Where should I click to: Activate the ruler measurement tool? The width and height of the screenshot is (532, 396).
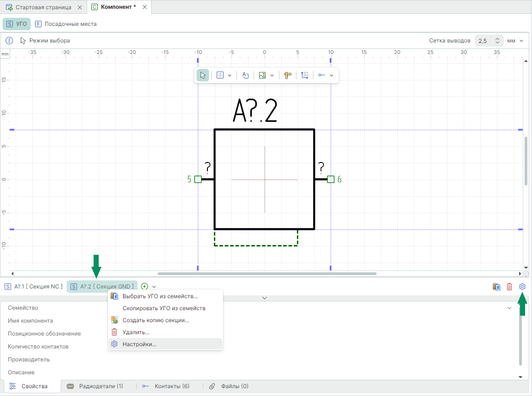(288, 75)
